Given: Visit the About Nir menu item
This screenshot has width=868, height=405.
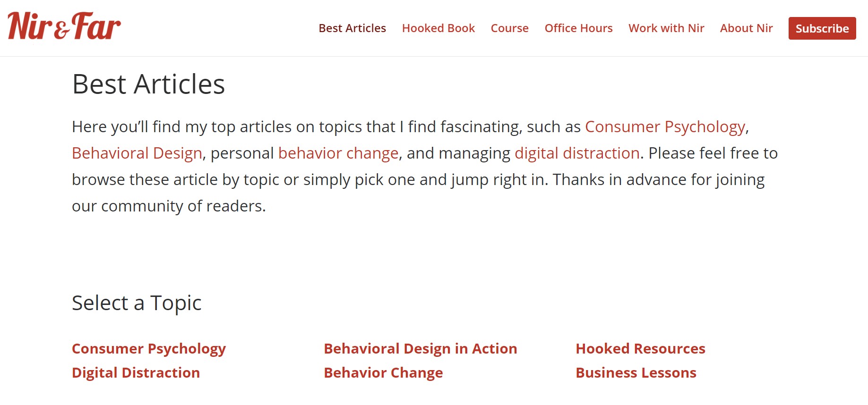Looking at the screenshot, I should [x=746, y=28].
